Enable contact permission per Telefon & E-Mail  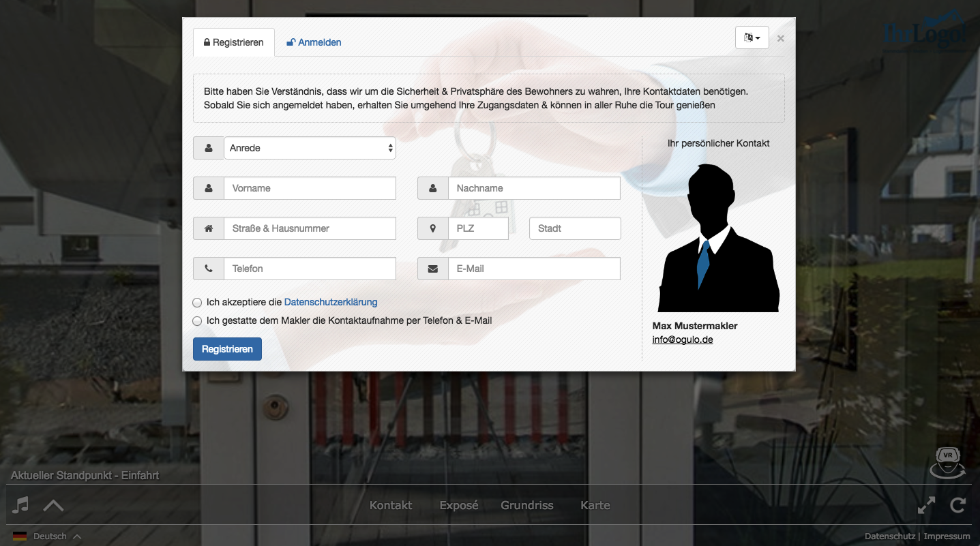pyautogui.click(x=197, y=321)
